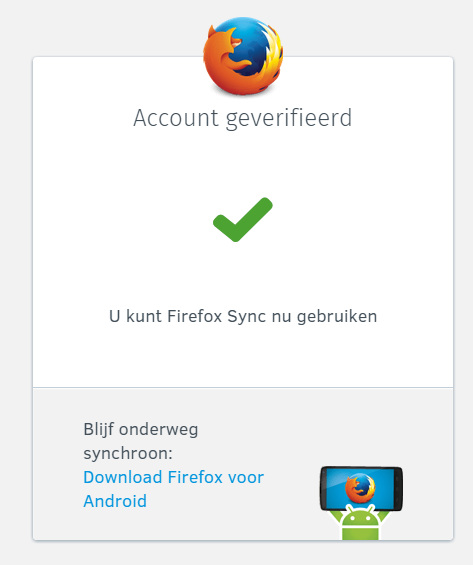The height and width of the screenshot is (565, 473).
Task: Click the word "Android" in the blue link
Action: point(115,501)
